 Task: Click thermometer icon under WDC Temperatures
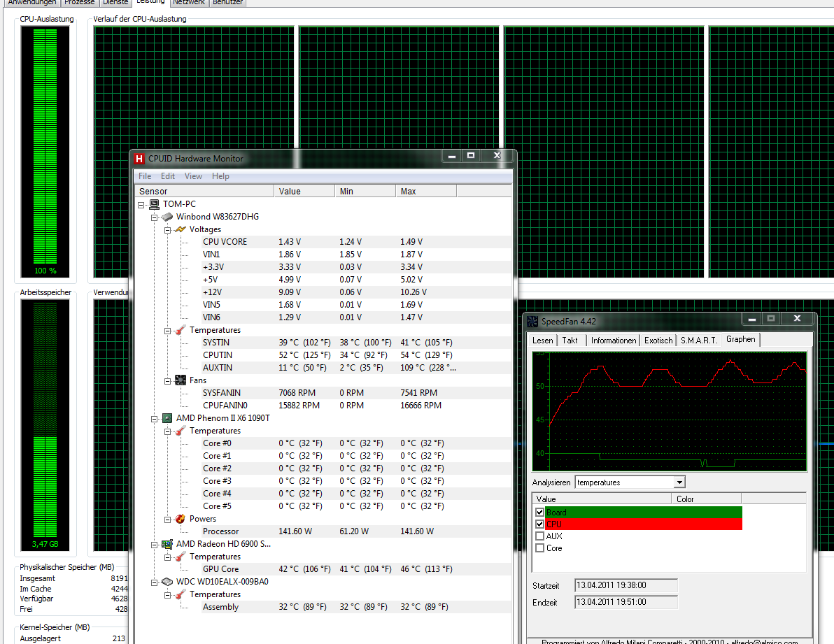coord(181,594)
